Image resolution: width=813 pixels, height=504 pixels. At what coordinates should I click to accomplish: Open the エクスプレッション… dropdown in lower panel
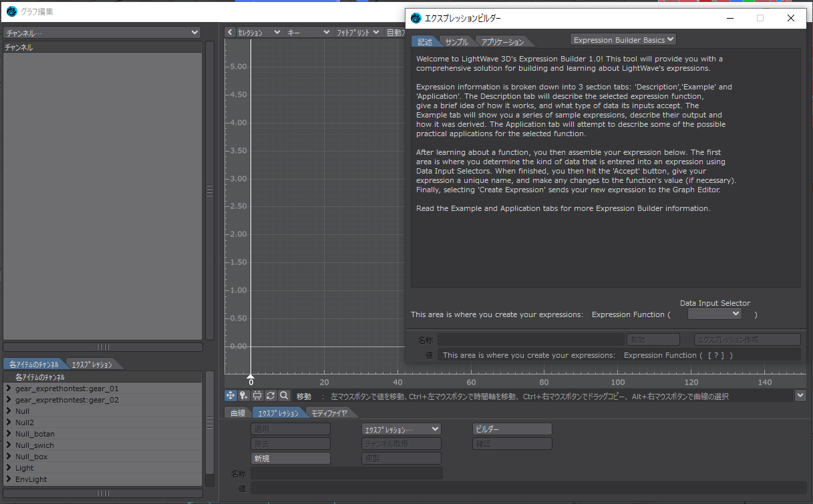click(401, 429)
